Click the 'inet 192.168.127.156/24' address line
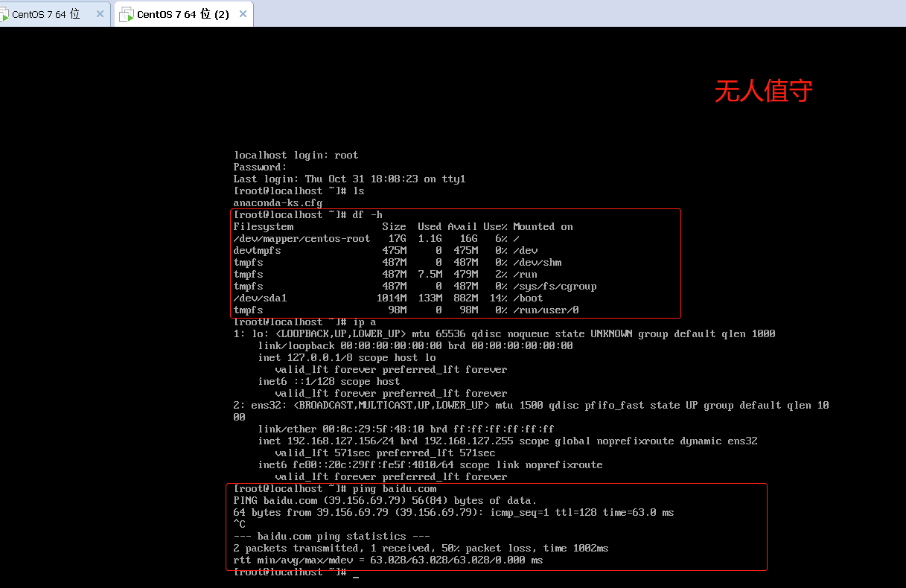906x588 pixels. [508, 441]
